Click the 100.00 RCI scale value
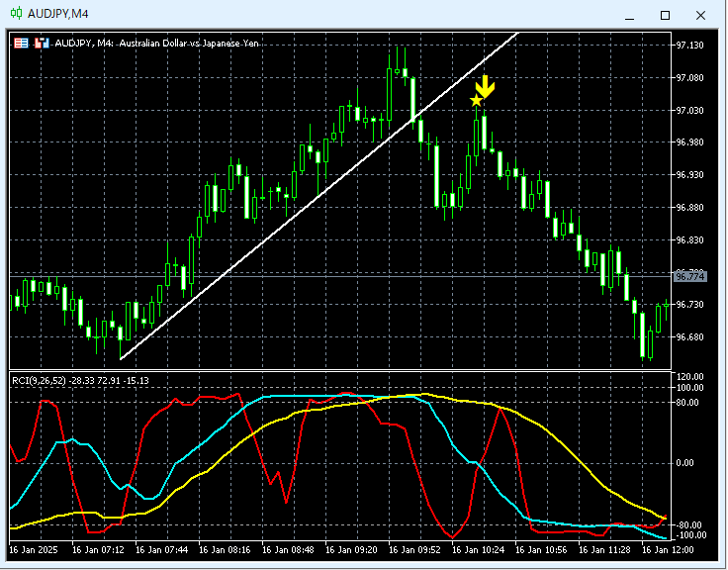 690,388
